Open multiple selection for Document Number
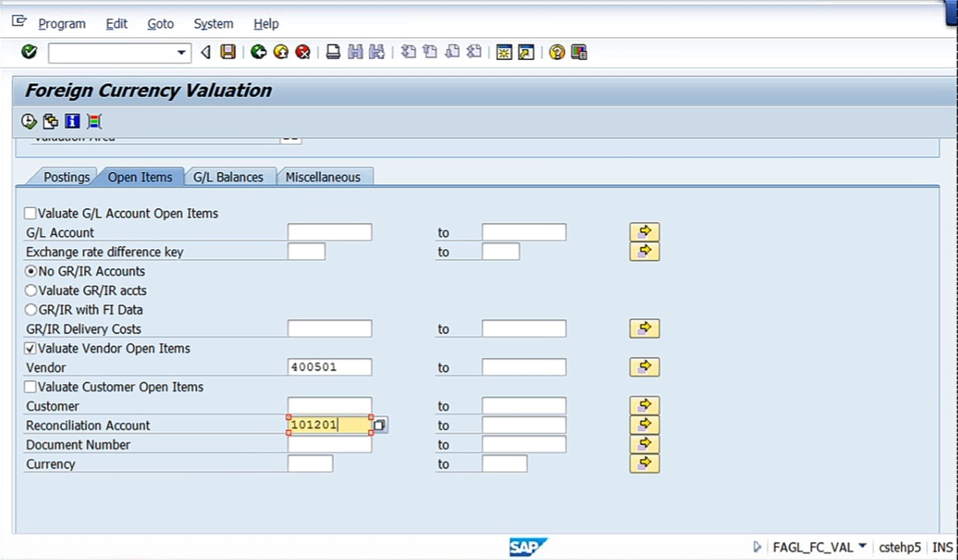The height and width of the screenshot is (560, 958). pos(644,444)
